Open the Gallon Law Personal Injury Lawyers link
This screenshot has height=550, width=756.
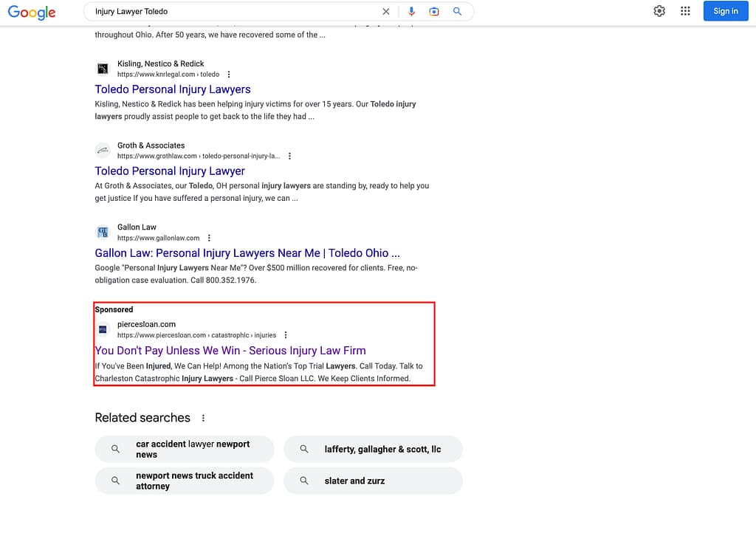(x=247, y=253)
